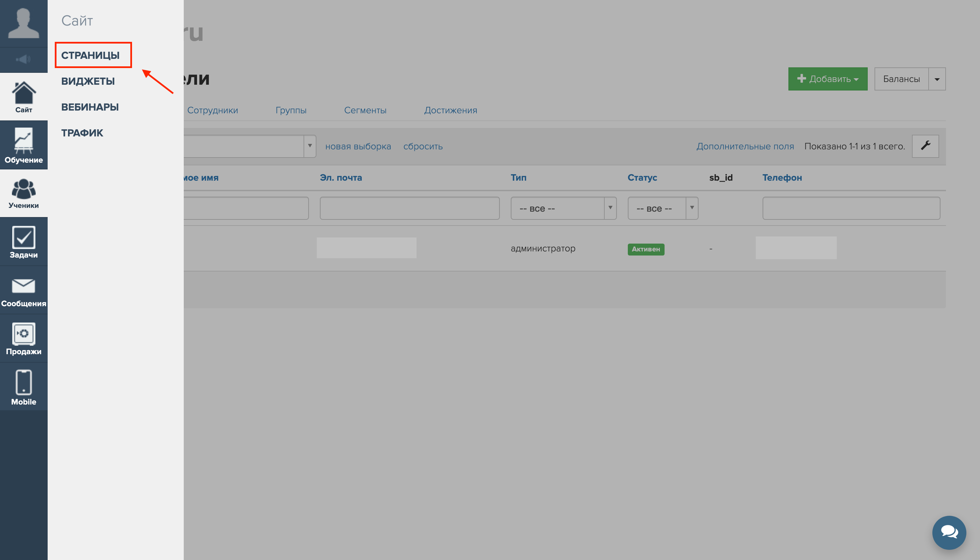Open the Продажи safe icon section
Viewport: 980px width, 560px height.
[23, 339]
